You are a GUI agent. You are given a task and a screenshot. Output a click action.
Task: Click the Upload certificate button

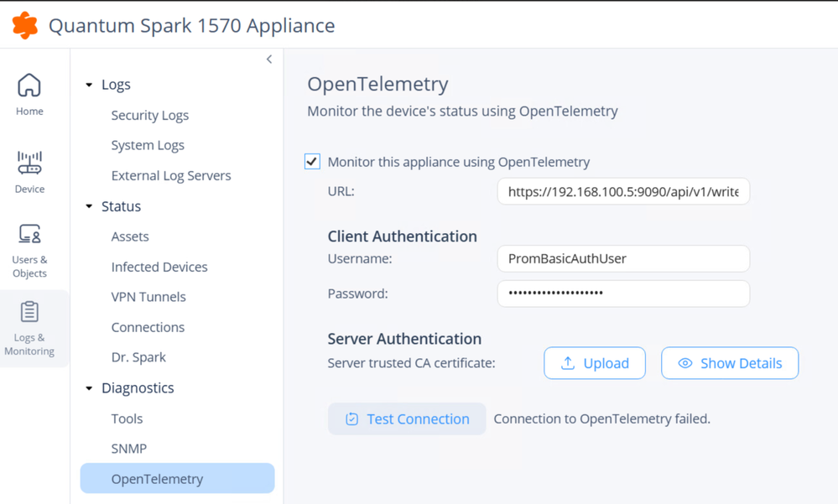[x=594, y=363]
